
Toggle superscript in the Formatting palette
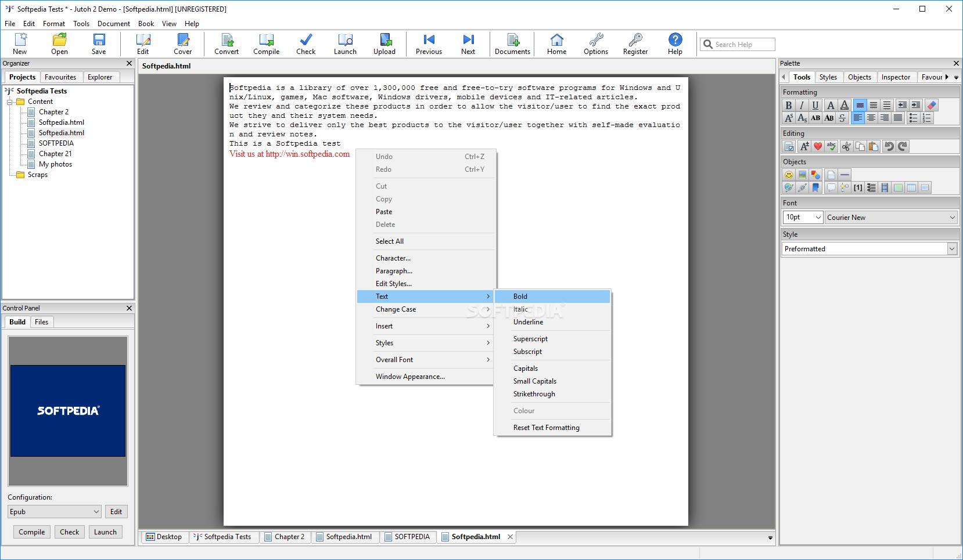(x=789, y=118)
